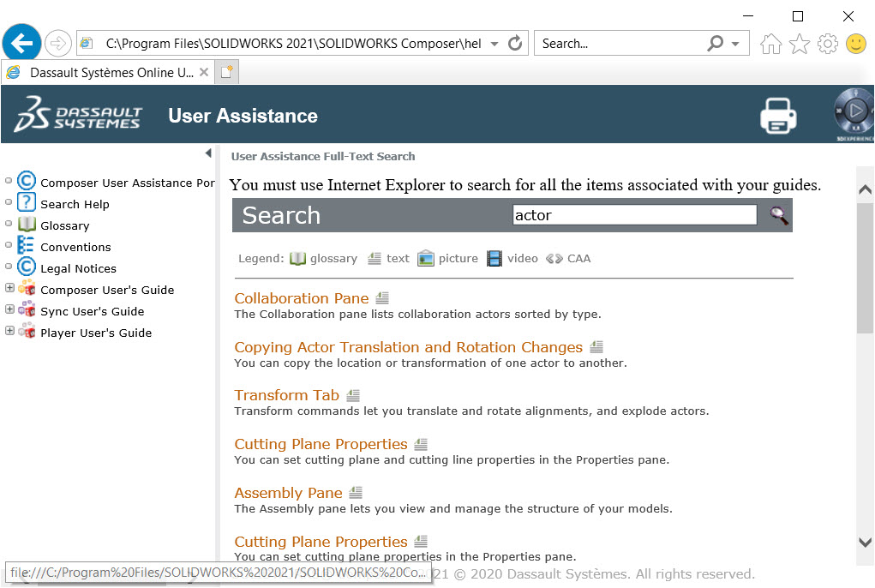
Task: Click the browser Back arrow button
Action: pyautogui.click(x=21, y=42)
